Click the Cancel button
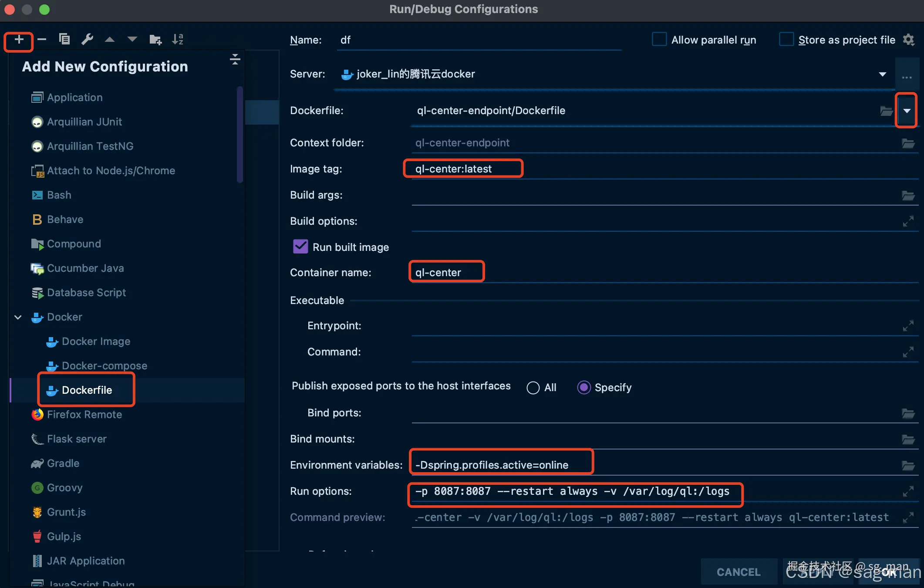The image size is (924, 588). [739, 572]
